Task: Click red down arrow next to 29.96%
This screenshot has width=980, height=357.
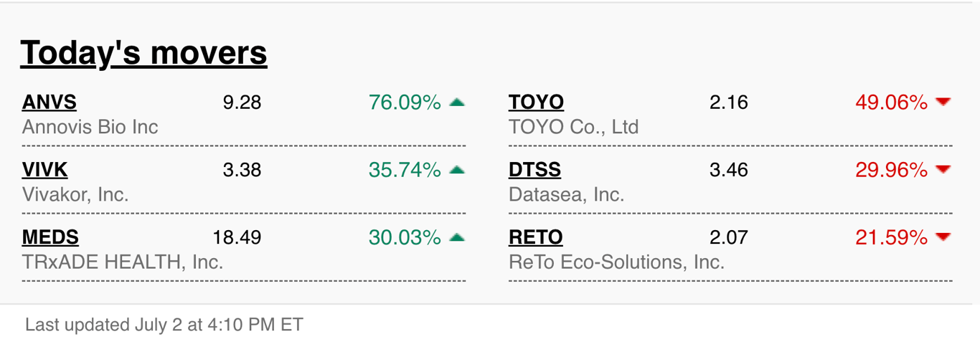Action: pos(943,170)
